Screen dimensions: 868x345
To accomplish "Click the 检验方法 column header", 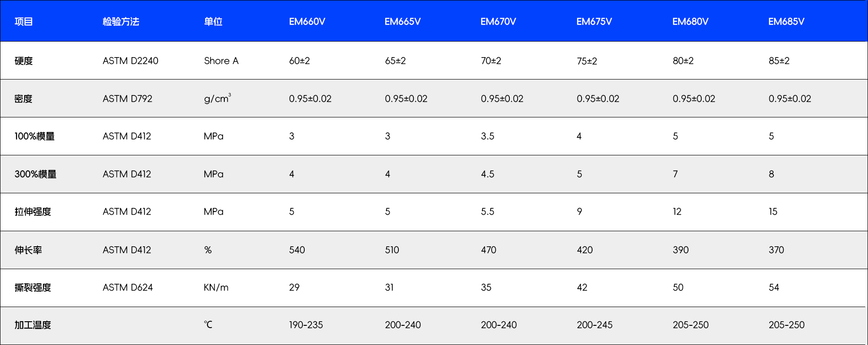I will pos(121,21).
